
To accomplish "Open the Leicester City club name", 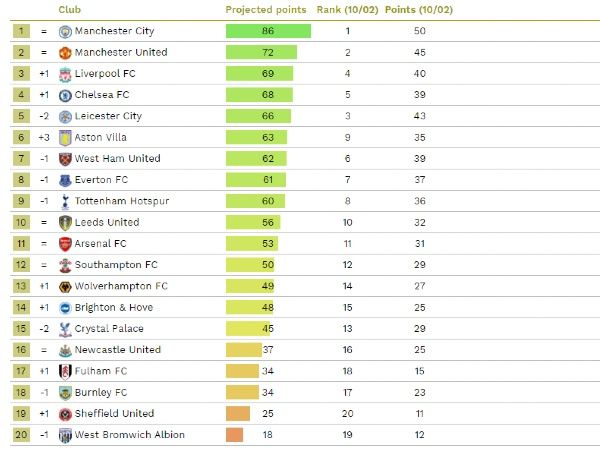I will pos(108,116).
